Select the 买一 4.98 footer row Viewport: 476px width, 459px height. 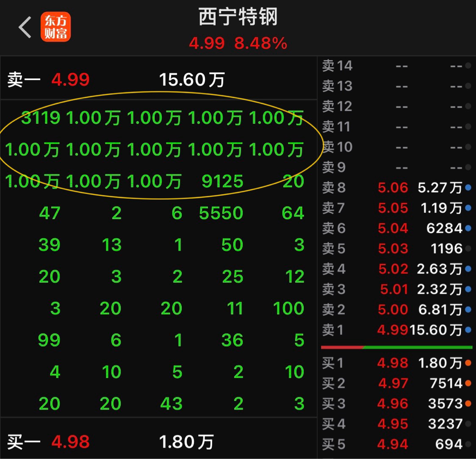(159, 439)
